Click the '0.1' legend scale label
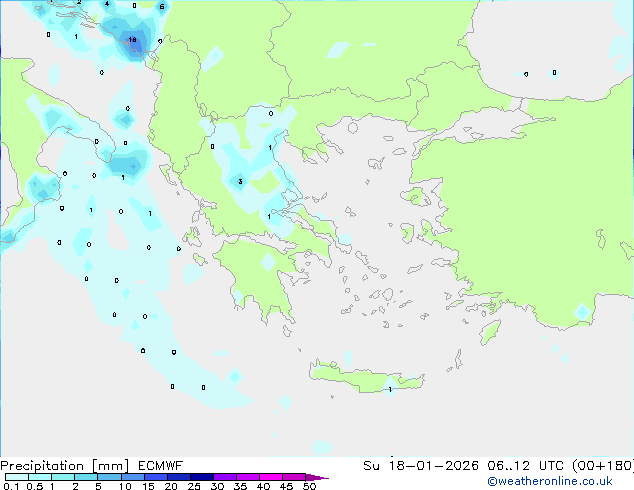This screenshot has height=490, width=634. [11, 486]
